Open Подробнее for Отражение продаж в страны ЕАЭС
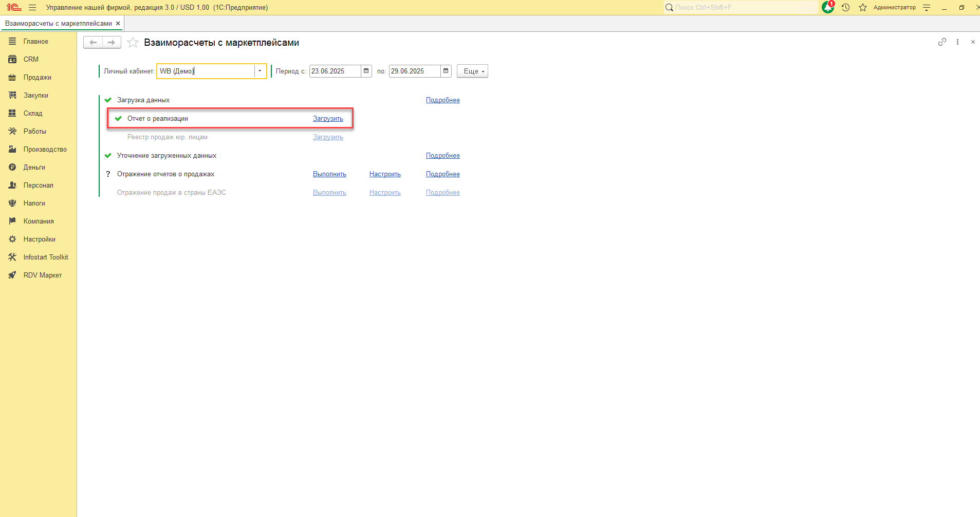The image size is (980, 517). 443,192
